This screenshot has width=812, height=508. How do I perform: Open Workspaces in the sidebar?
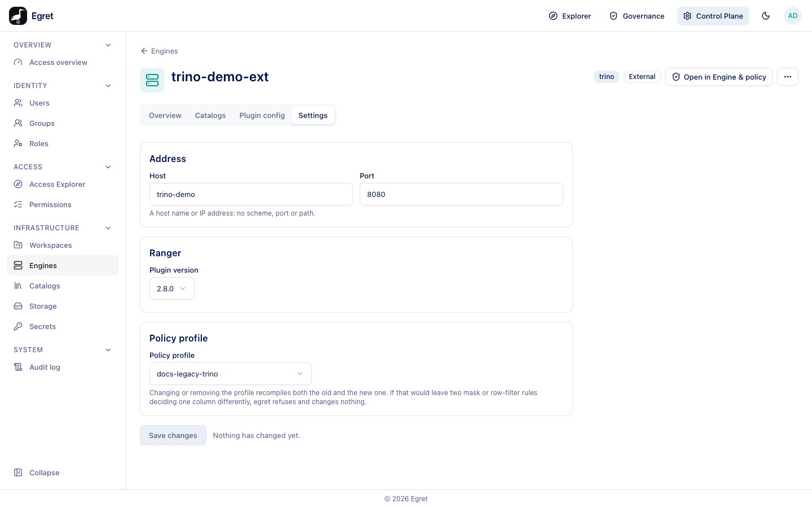point(63,245)
